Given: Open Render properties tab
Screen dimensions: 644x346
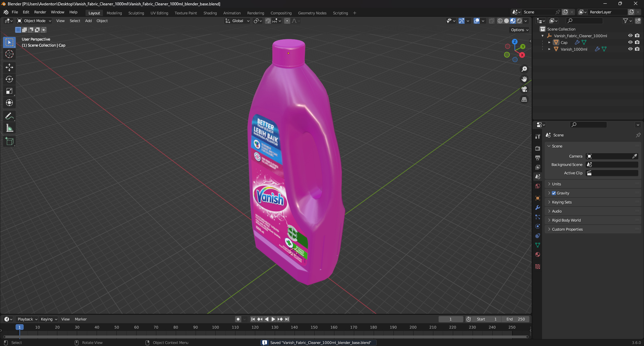Looking at the screenshot, I should click(x=538, y=148).
